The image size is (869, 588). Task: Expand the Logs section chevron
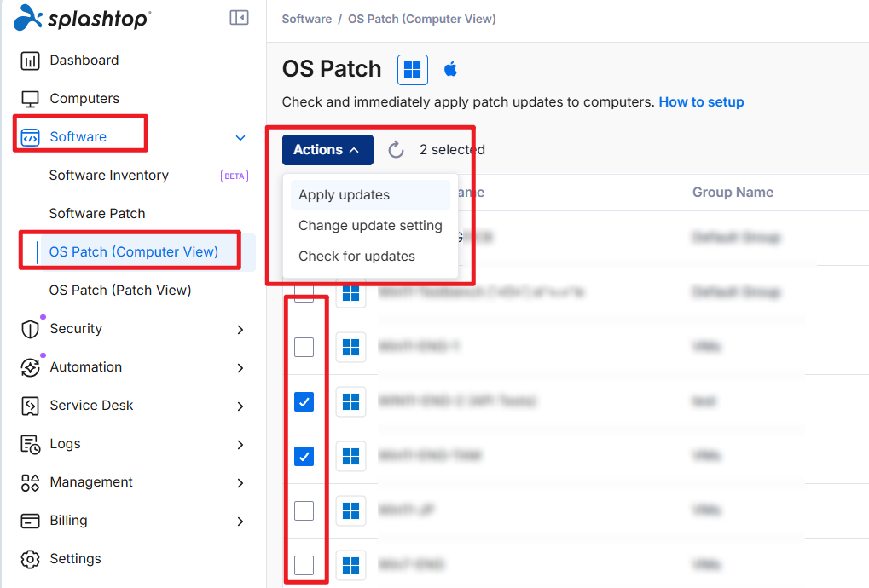[x=240, y=445]
